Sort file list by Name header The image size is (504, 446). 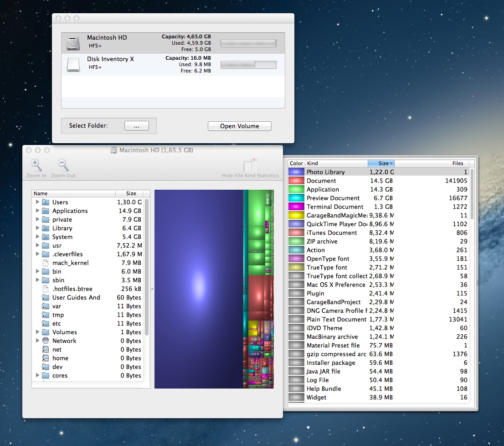point(74,193)
